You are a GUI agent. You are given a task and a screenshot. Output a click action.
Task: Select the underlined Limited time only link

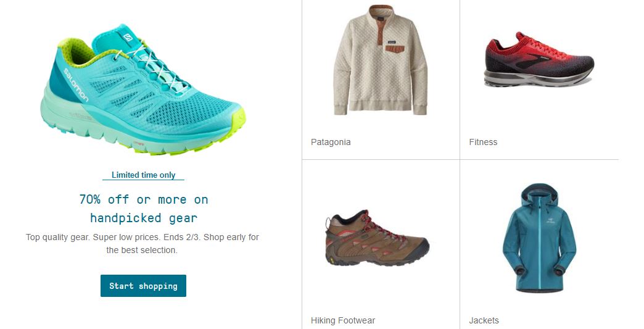tap(143, 175)
